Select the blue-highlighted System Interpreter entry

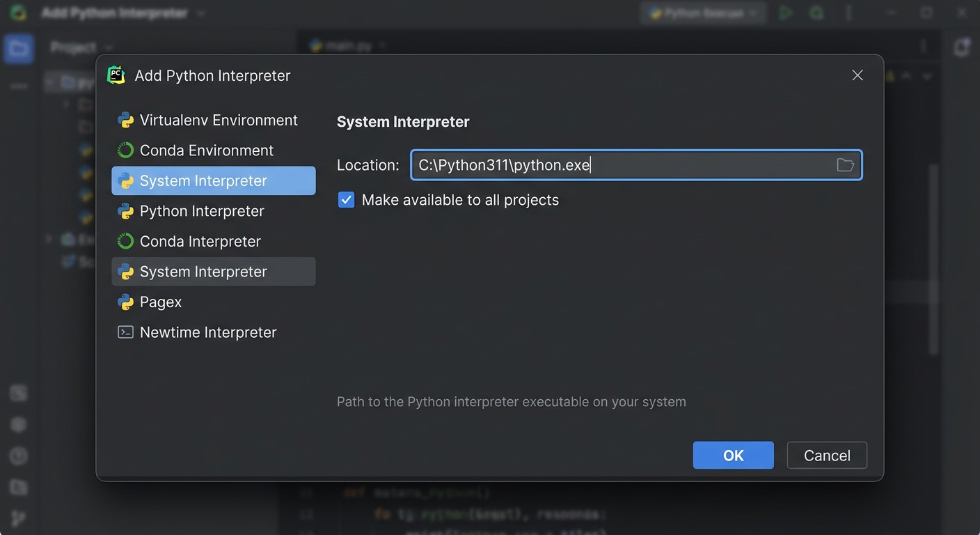214,181
